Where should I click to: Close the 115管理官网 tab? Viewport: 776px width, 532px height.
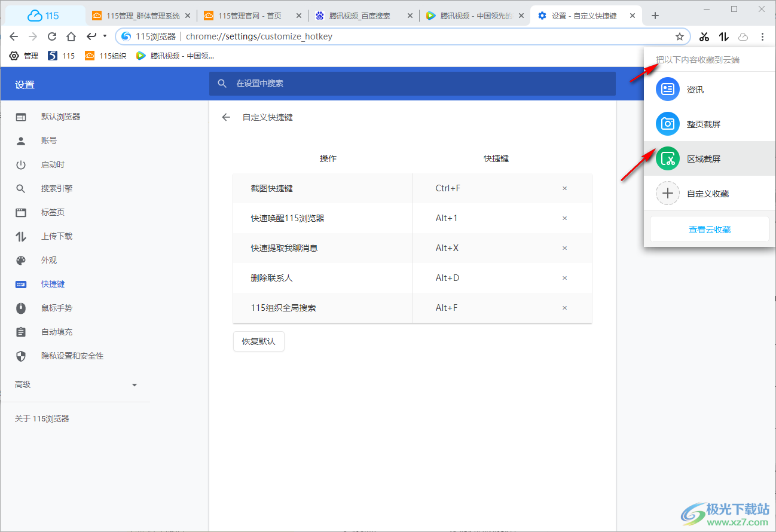pos(299,16)
